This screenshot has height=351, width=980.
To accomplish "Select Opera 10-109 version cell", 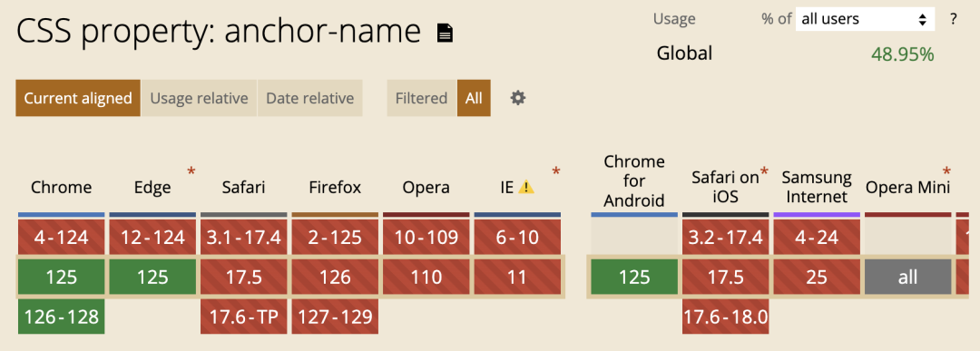I will click(426, 238).
